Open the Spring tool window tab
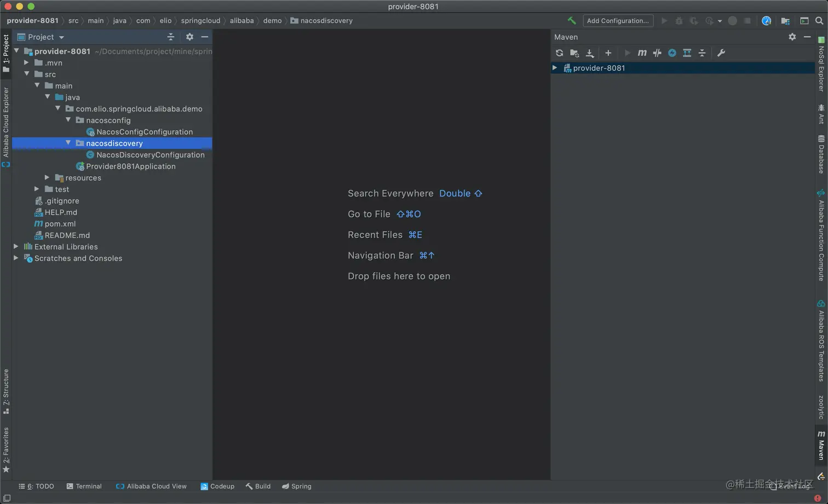This screenshot has width=828, height=504. [296, 486]
